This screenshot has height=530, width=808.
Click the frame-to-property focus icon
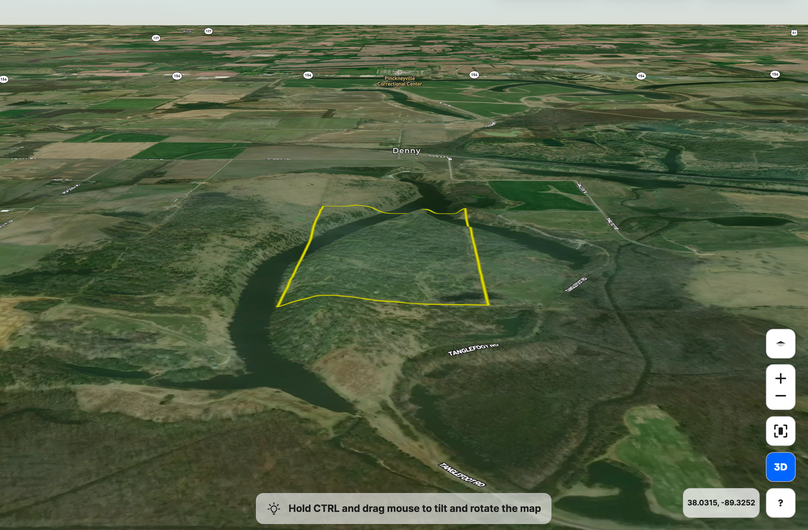[780, 431]
